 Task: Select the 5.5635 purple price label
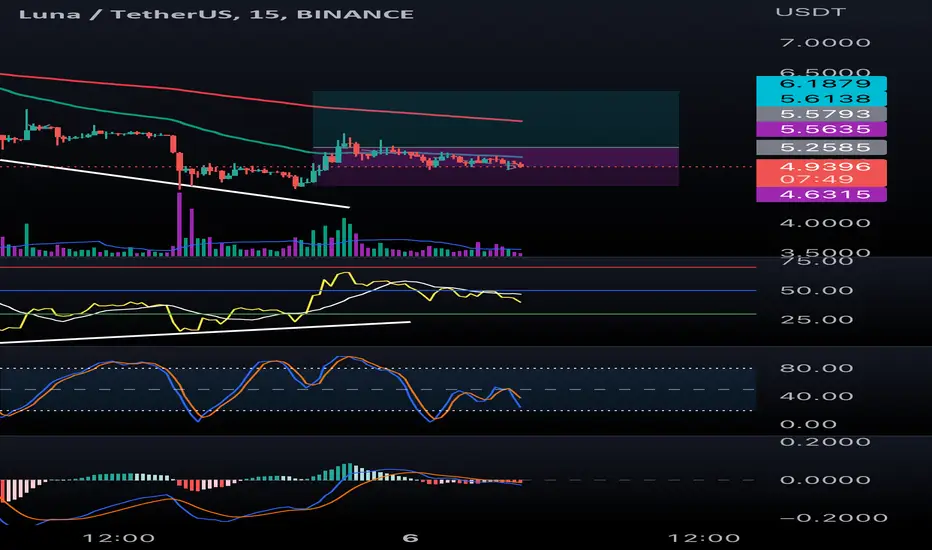pyautogui.click(x=821, y=130)
